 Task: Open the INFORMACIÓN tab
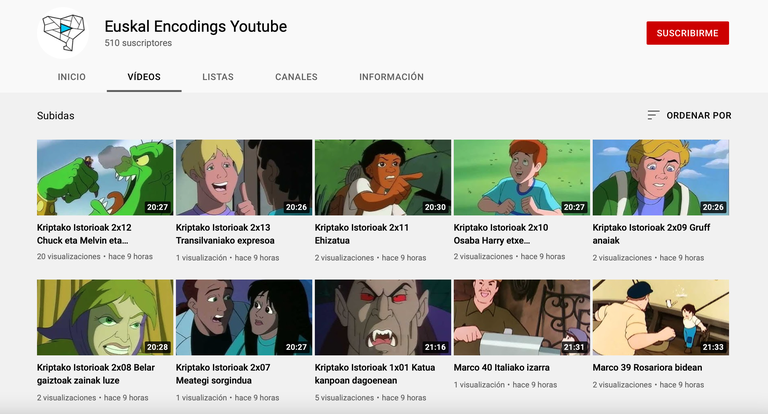[x=391, y=77]
